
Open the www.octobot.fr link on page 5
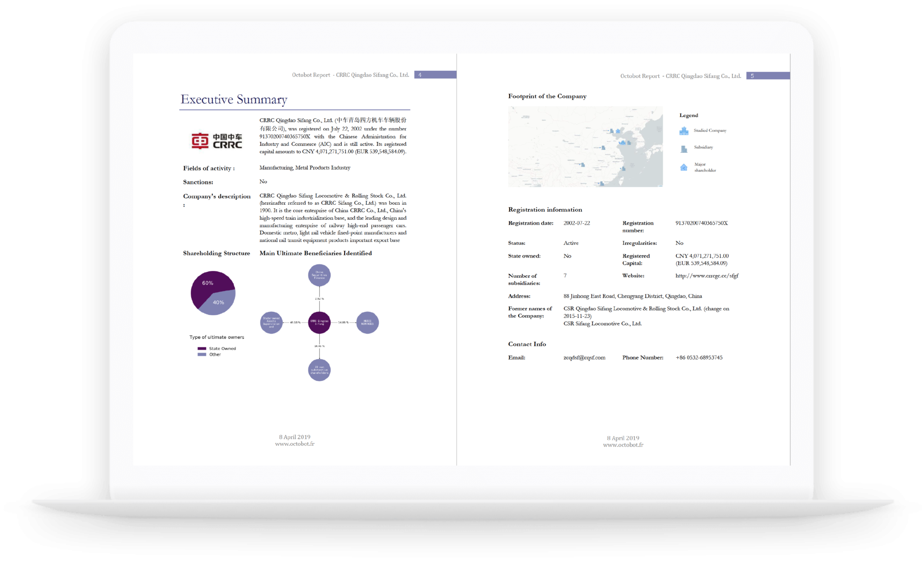(x=623, y=445)
